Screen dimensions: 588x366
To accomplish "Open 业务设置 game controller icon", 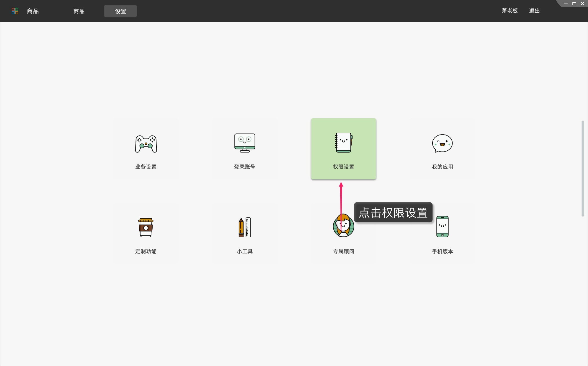I will [x=146, y=144].
